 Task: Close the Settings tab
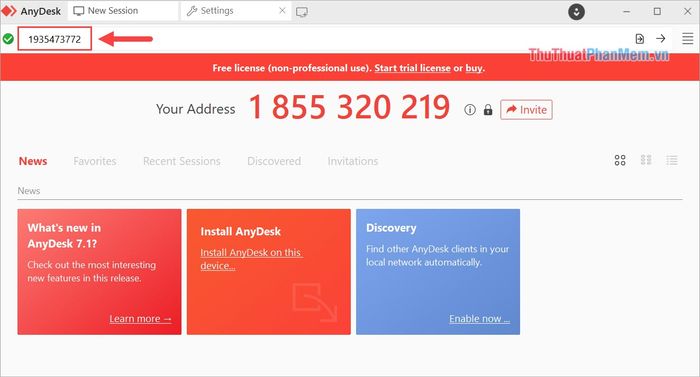coord(282,11)
